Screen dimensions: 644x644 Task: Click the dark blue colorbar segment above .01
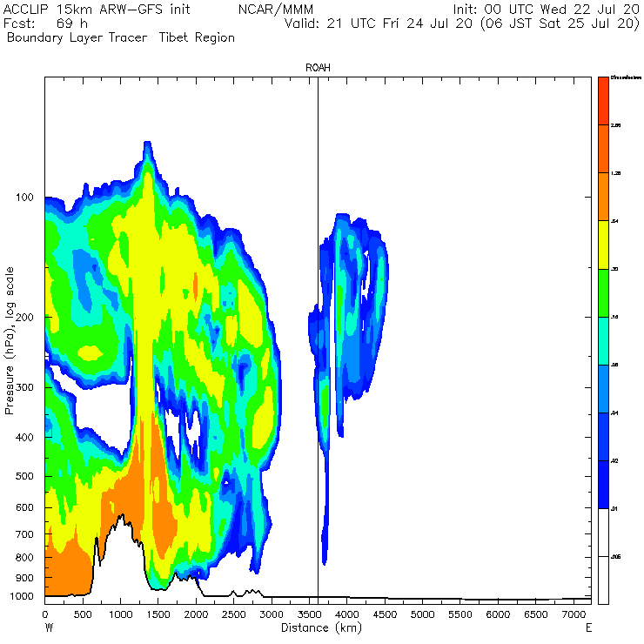pyautogui.click(x=603, y=485)
